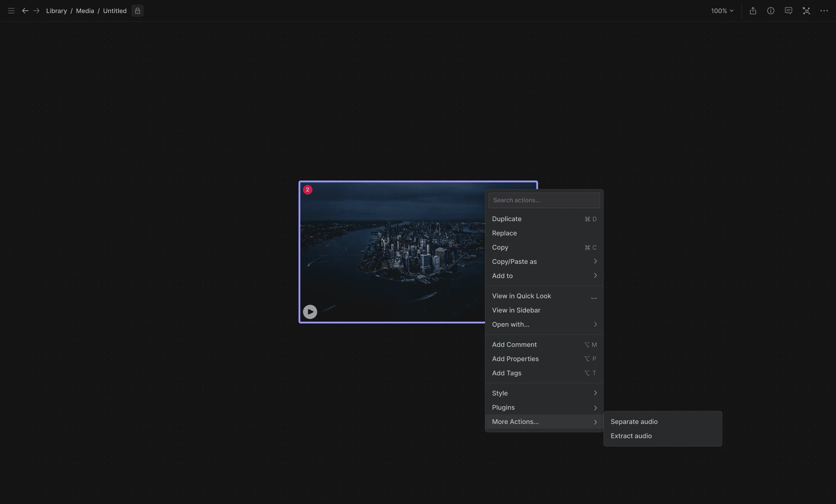Screen dimensions: 836x504
Task: Toggle the lock icon beside Untitled
Action: [138, 11]
